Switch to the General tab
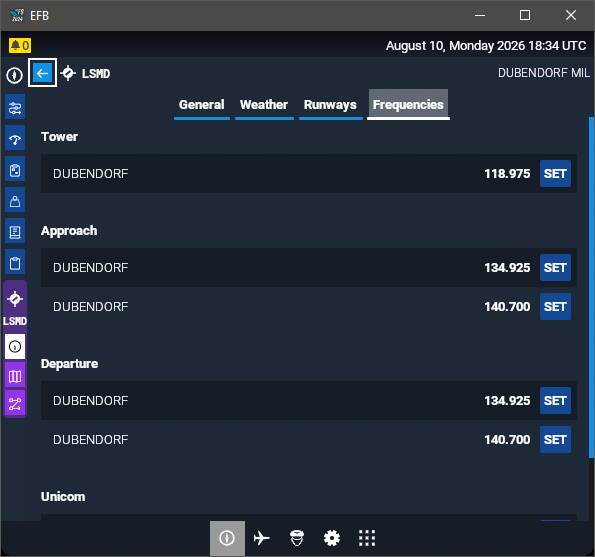This screenshot has height=557, width=595. coord(201,105)
